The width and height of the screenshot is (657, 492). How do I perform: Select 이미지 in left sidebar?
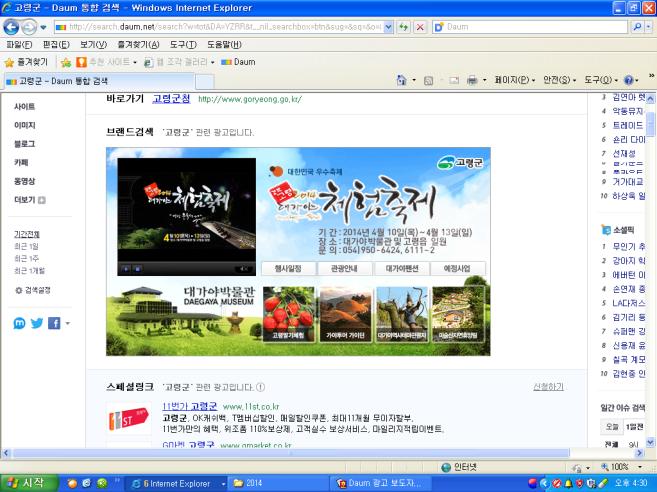pyautogui.click(x=24, y=125)
